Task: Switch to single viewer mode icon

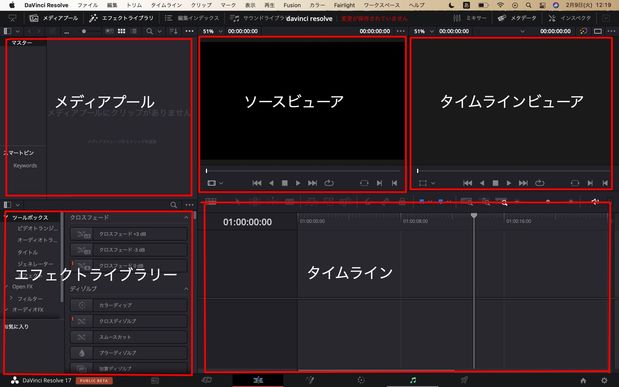Action: 598,31
